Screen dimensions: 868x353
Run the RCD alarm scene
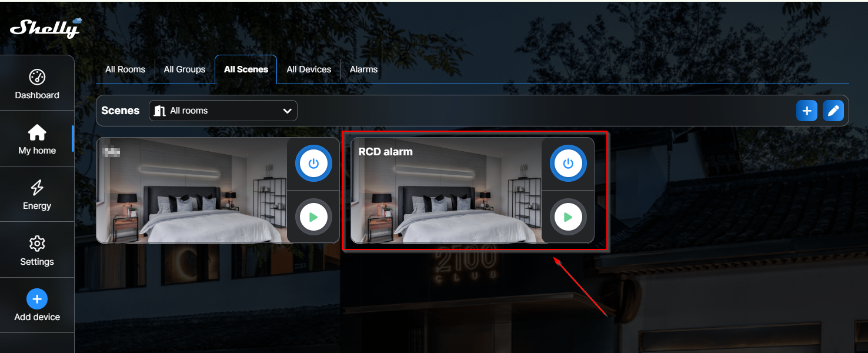point(567,217)
